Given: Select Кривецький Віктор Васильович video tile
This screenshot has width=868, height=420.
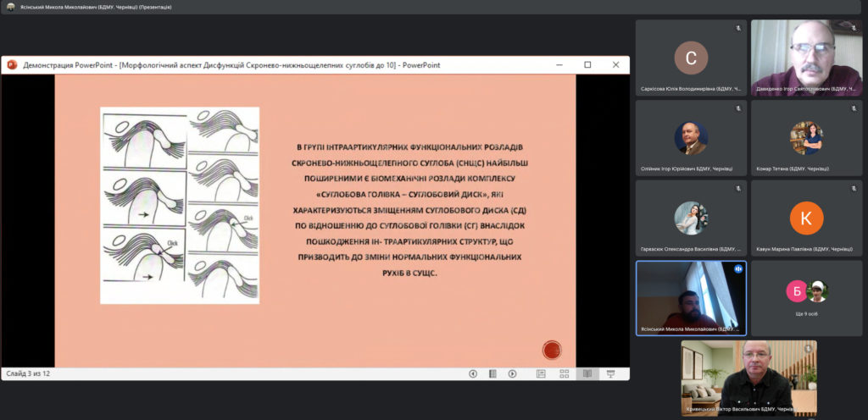Looking at the screenshot, I should coord(748,378).
